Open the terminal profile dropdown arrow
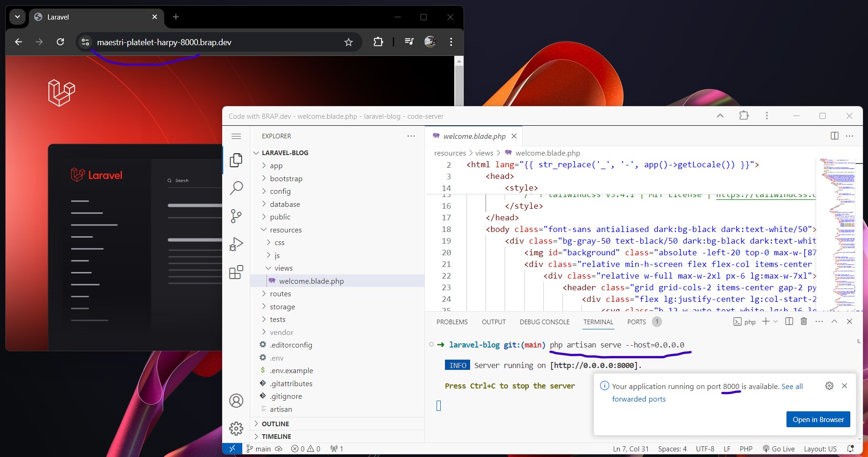868x457 pixels. coord(775,321)
